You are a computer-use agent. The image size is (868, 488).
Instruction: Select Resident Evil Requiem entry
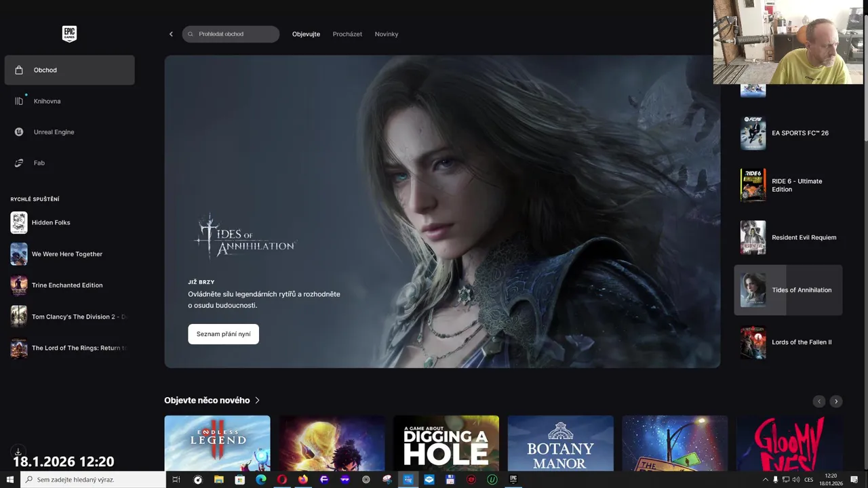tap(788, 237)
